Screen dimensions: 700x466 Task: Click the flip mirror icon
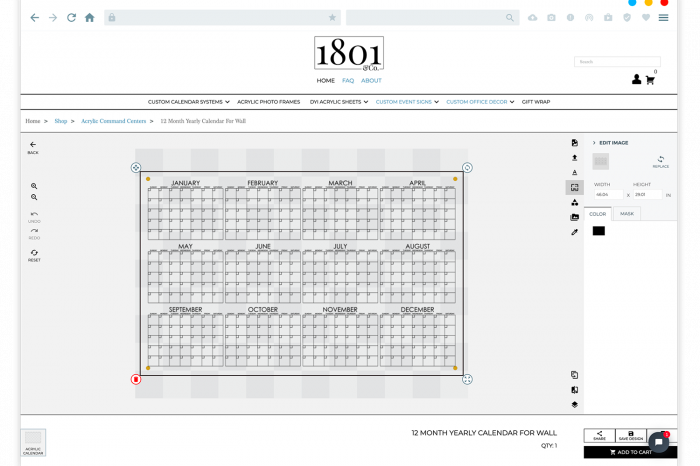point(575,390)
